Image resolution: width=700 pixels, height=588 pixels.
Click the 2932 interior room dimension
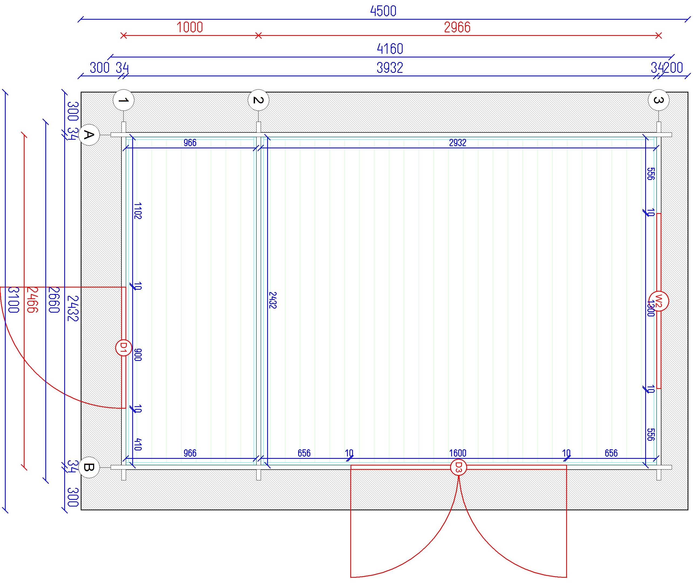point(458,143)
